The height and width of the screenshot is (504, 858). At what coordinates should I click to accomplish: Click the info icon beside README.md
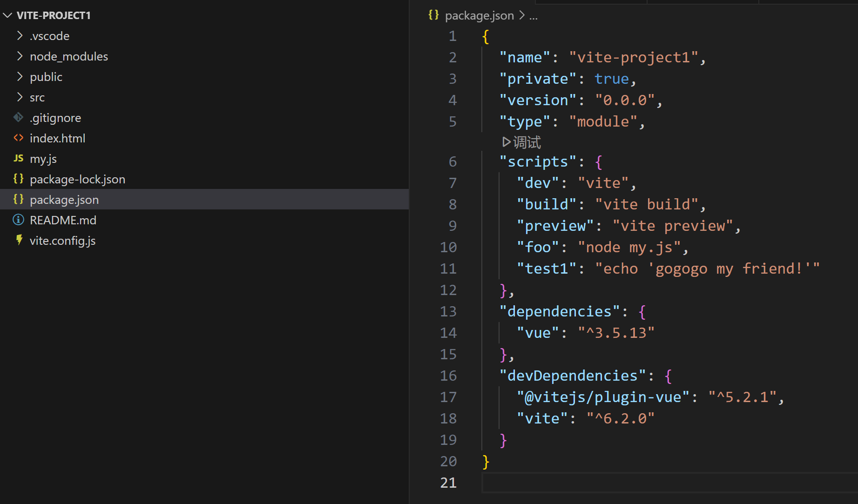tap(18, 220)
